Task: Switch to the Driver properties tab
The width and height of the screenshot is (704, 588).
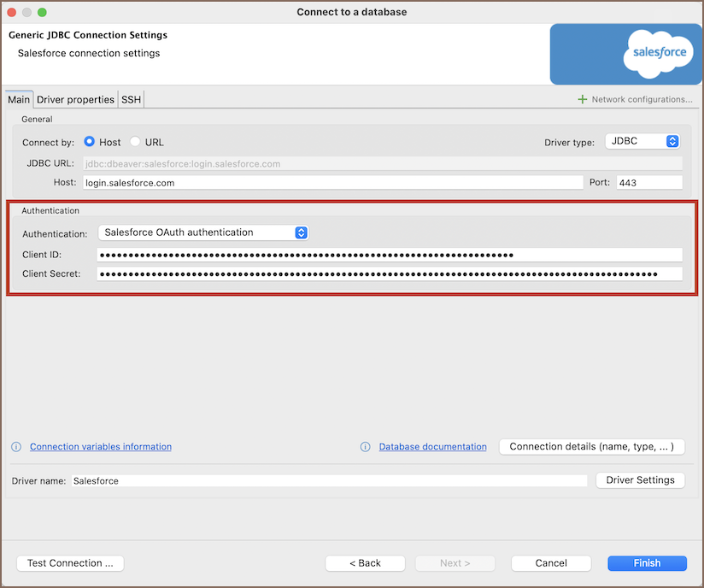Action: [75, 100]
